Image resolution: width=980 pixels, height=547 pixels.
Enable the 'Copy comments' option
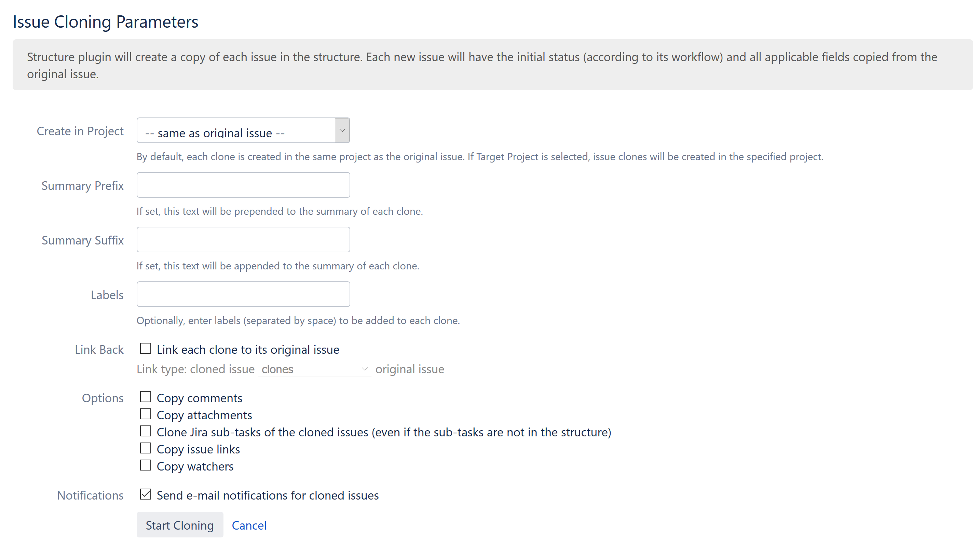tap(145, 396)
